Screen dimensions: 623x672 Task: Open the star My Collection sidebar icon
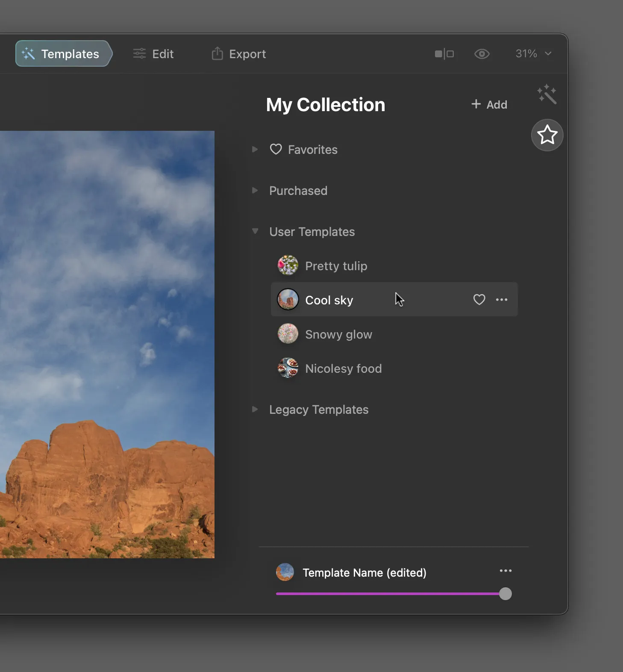[x=547, y=135]
